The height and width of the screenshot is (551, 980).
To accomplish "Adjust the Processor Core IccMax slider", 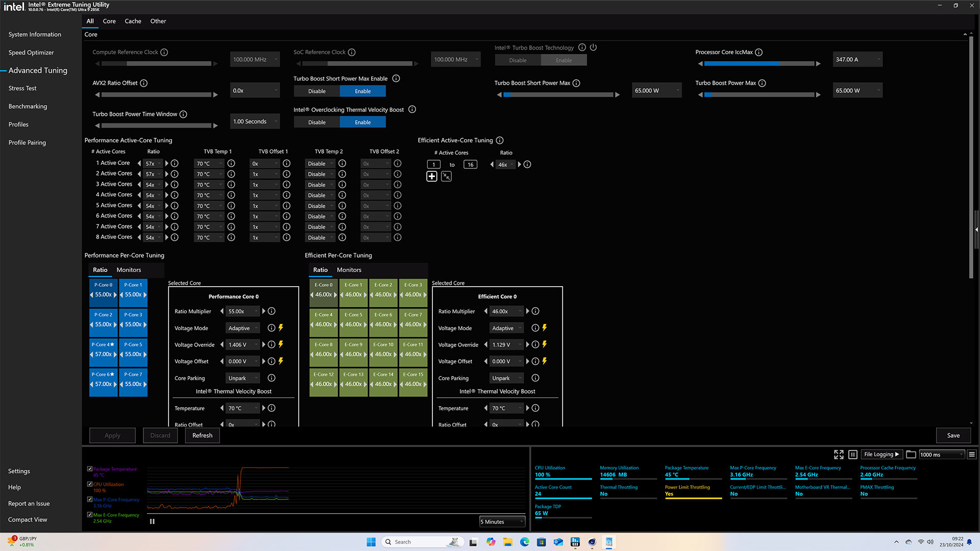I will click(x=759, y=64).
